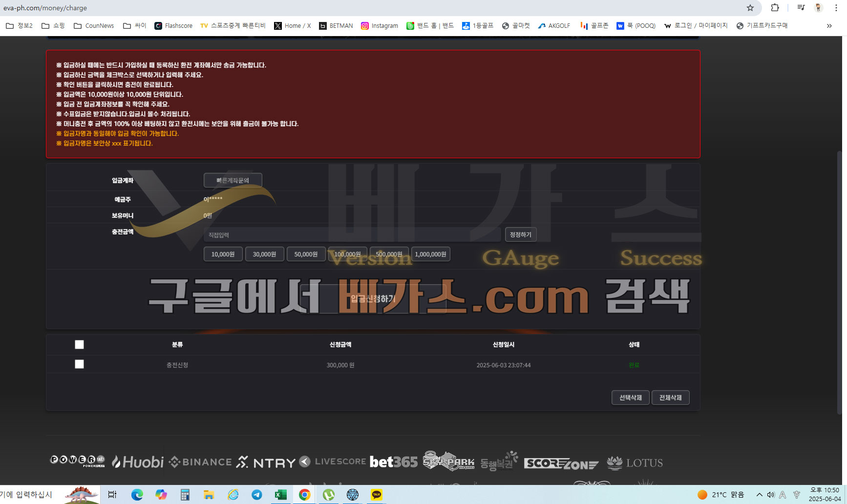Check the 300,000 원 charge request row
Image resolution: width=847 pixels, height=504 pixels.
click(80, 364)
